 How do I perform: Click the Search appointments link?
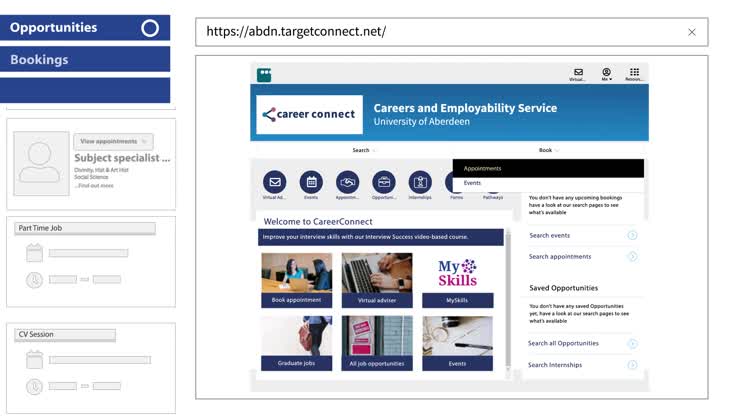(x=560, y=256)
